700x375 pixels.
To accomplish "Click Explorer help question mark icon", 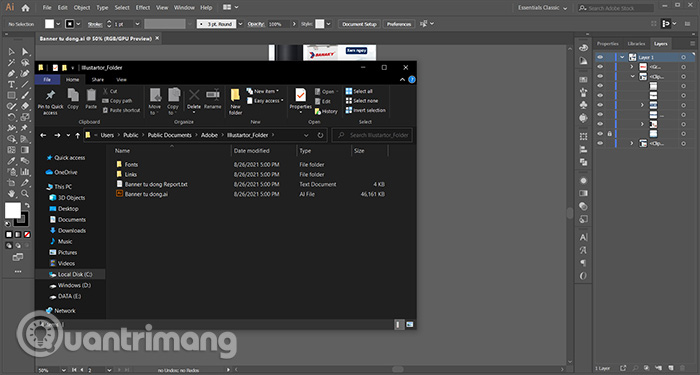I will pyautogui.click(x=412, y=79).
